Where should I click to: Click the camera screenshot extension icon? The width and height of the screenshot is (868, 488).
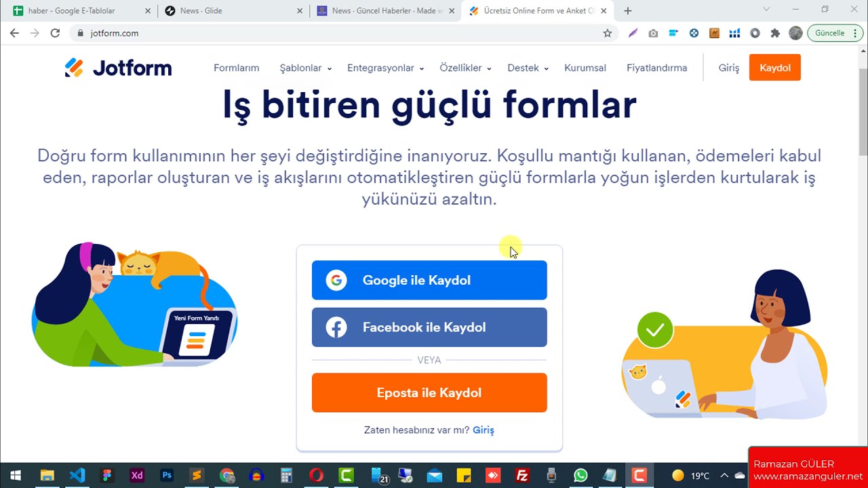pos(653,33)
